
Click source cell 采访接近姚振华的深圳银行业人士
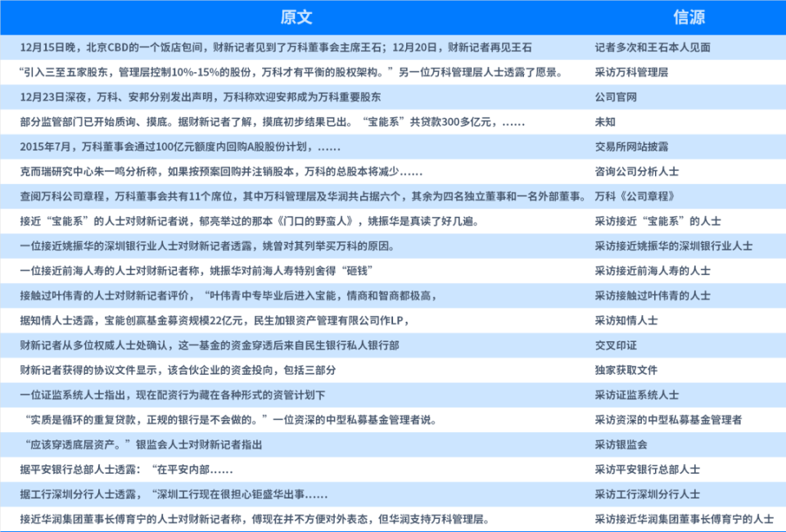point(673,246)
